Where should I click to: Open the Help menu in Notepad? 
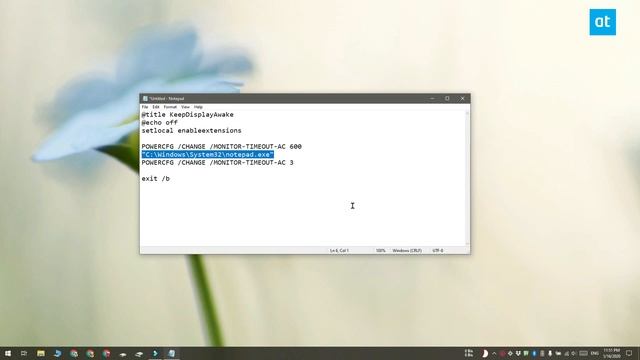pyautogui.click(x=198, y=107)
